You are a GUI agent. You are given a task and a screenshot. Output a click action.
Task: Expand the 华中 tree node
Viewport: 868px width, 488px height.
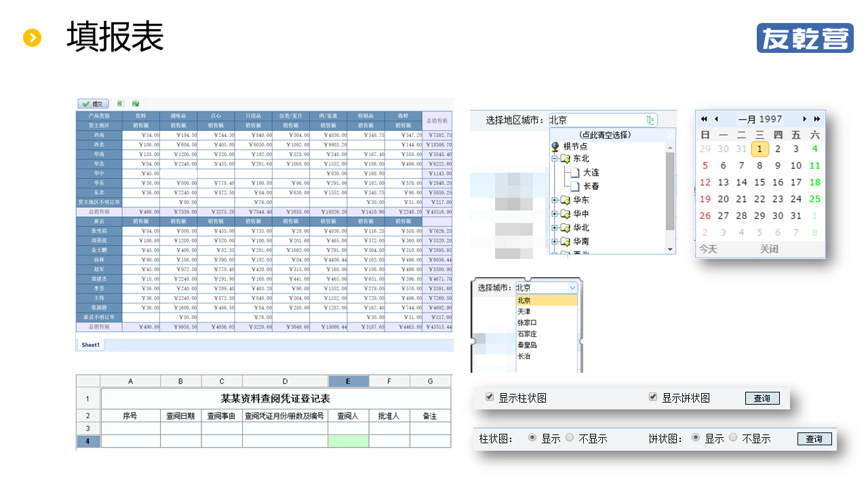pos(555,214)
